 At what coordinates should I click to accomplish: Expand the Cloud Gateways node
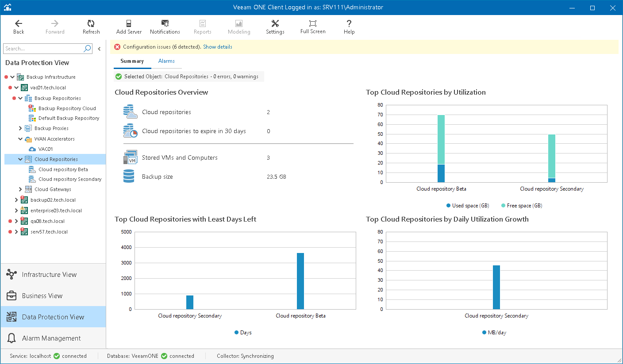pyautogui.click(x=20, y=189)
